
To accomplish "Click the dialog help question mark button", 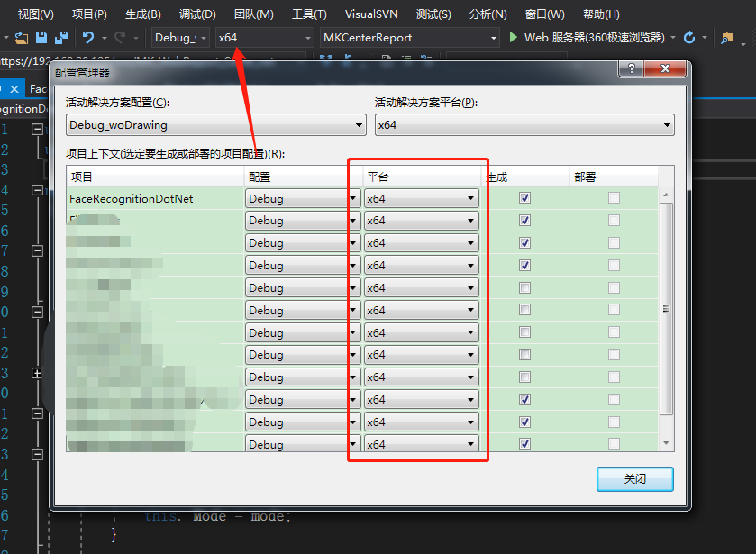I will click(631, 68).
